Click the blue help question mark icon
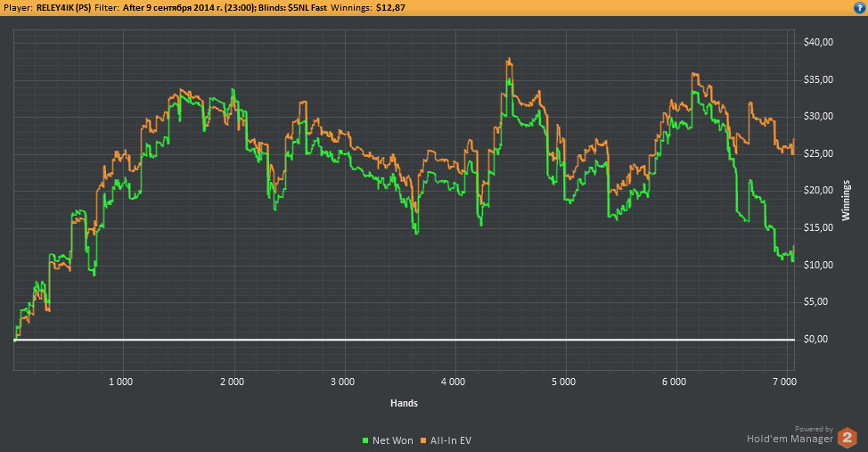Viewport: 868px width, 452px height. pyautogui.click(x=858, y=7)
